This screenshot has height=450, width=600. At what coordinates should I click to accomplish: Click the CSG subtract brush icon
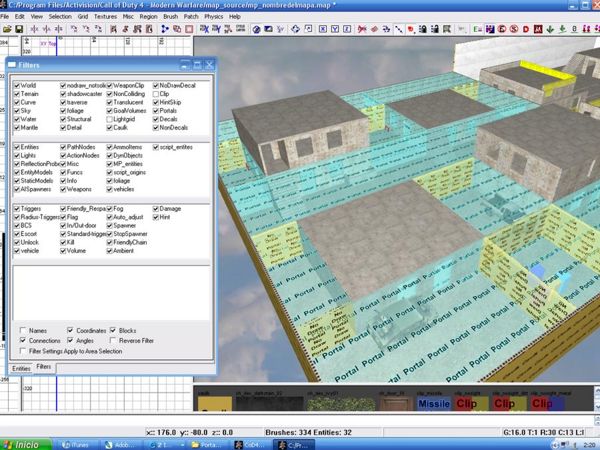177,29
